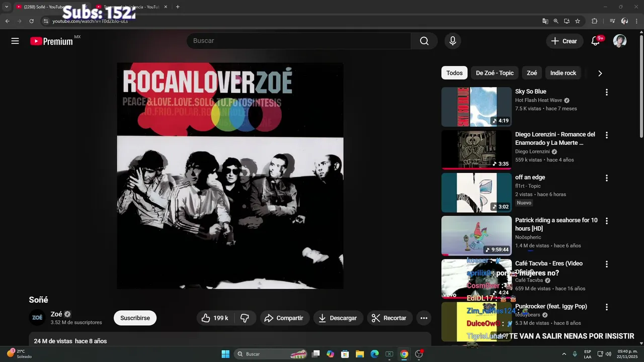Reload the page in browser
Image resolution: width=644 pixels, height=362 pixels.
click(x=31, y=21)
